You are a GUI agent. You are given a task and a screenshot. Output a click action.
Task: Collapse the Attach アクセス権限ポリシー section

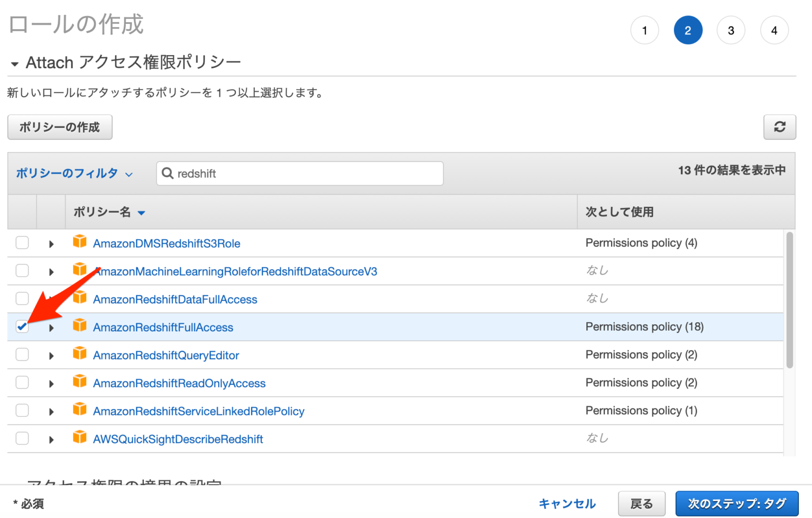(x=14, y=62)
